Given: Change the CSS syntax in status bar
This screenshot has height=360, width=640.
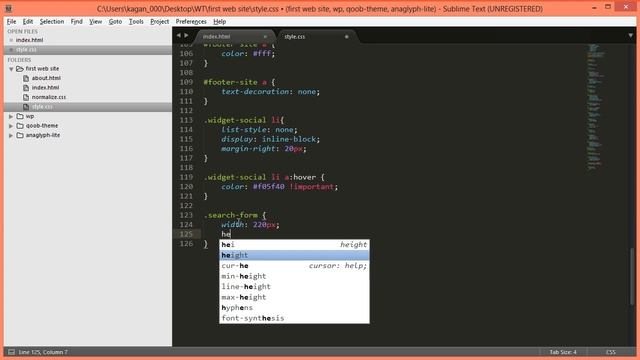Looking at the screenshot, I should pos(611,352).
